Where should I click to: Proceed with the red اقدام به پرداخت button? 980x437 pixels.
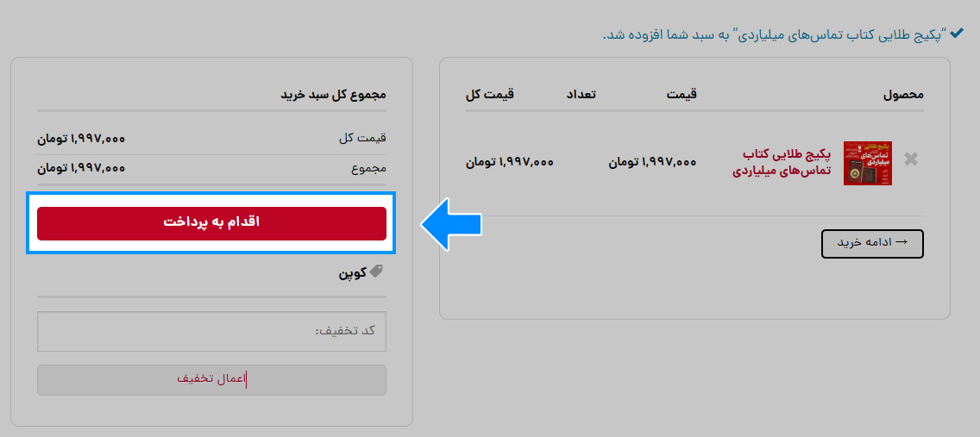[x=211, y=223]
